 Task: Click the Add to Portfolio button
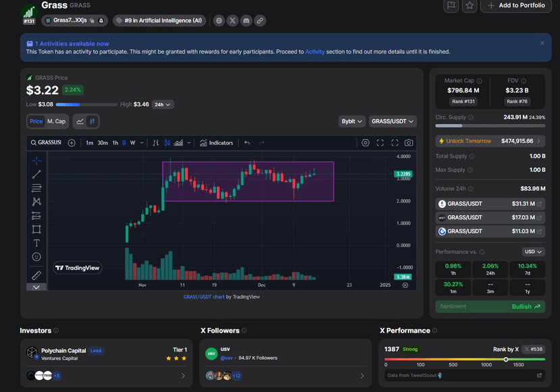tap(516, 5)
